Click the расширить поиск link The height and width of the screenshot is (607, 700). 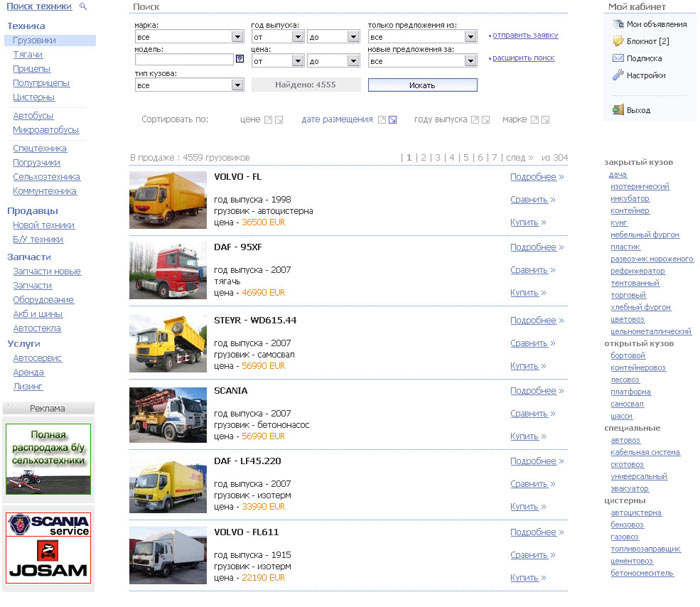pos(523,58)
